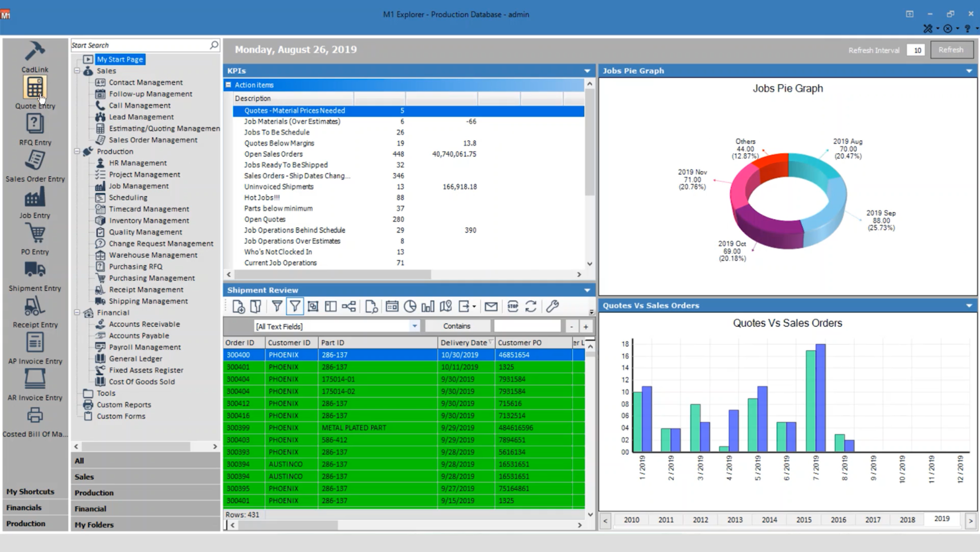Screen dimensions: 980x552
Task: Select the Open Sales Orders KPI row
Action: point(408,154)
